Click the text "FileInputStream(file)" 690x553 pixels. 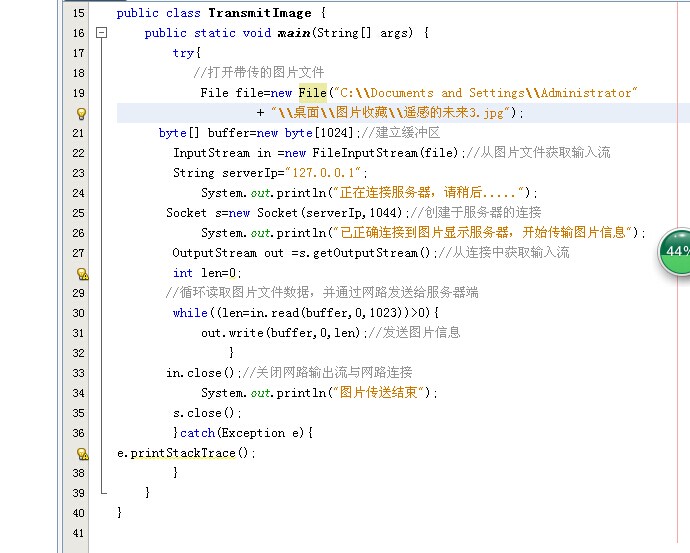pos(385,153)
